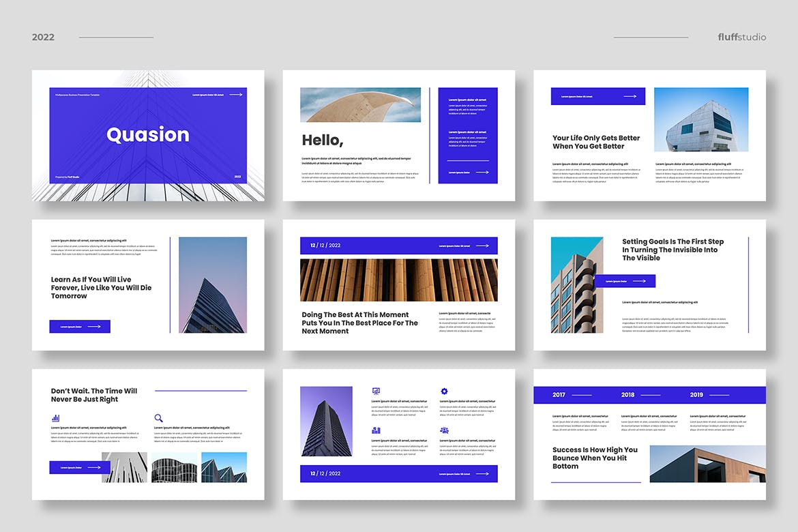Open the Quasion title slide thumbnail
798x532 pixels.
pyautogui.click(x=148, y=135)
